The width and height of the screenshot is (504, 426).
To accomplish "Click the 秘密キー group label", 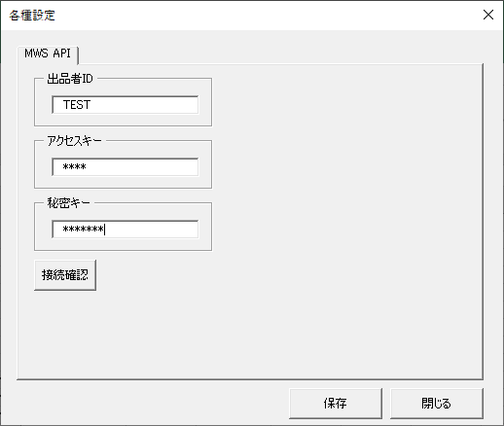I will [x=68, y=203].
